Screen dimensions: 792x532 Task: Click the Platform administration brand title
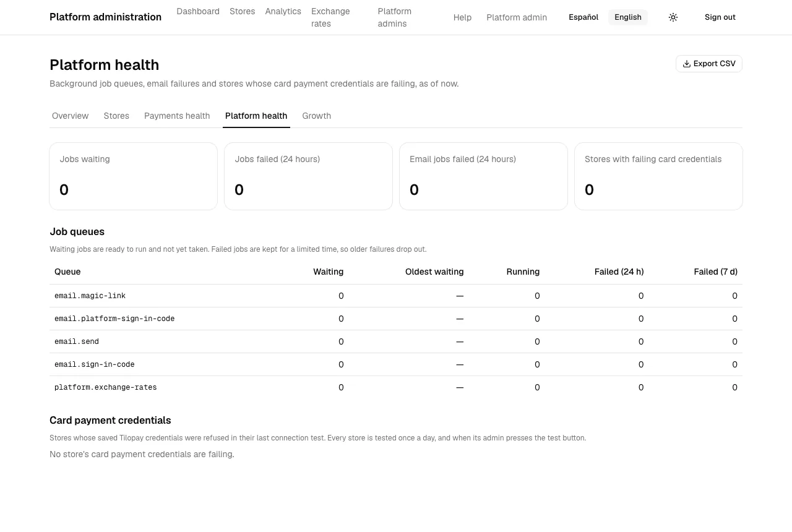coord(105,17)
